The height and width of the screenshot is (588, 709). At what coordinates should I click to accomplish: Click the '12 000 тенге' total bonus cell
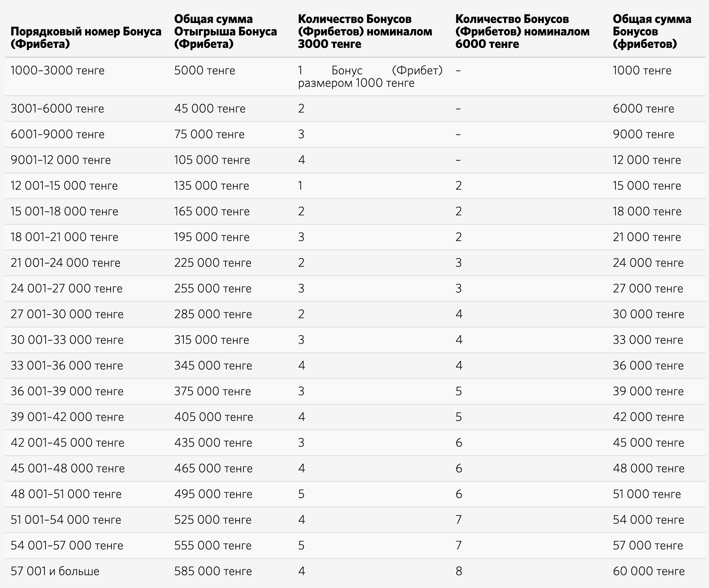point(647,160)
